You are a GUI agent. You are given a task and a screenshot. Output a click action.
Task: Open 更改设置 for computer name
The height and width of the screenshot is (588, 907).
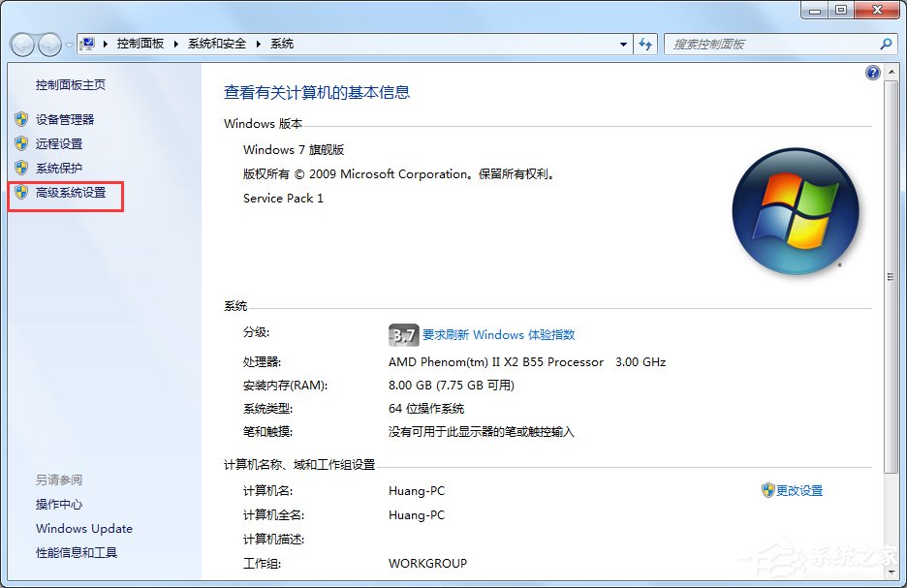800,491
